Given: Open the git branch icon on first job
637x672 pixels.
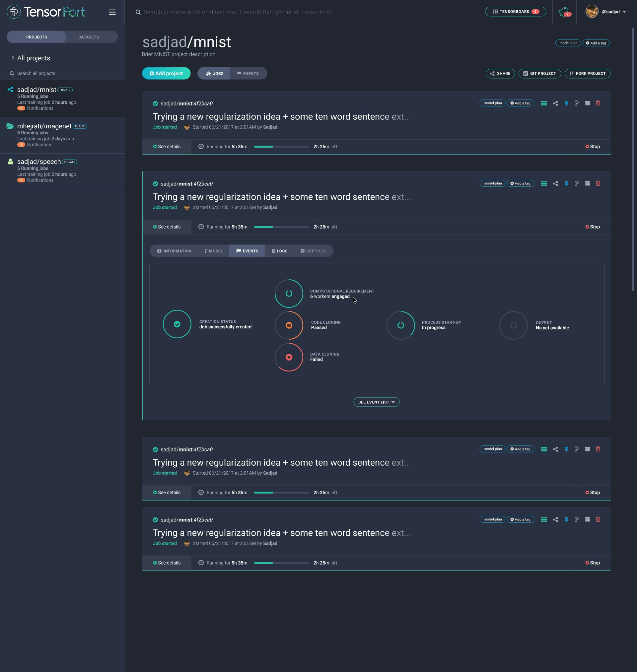Looking at the screenshot, I should pos(577,103).
